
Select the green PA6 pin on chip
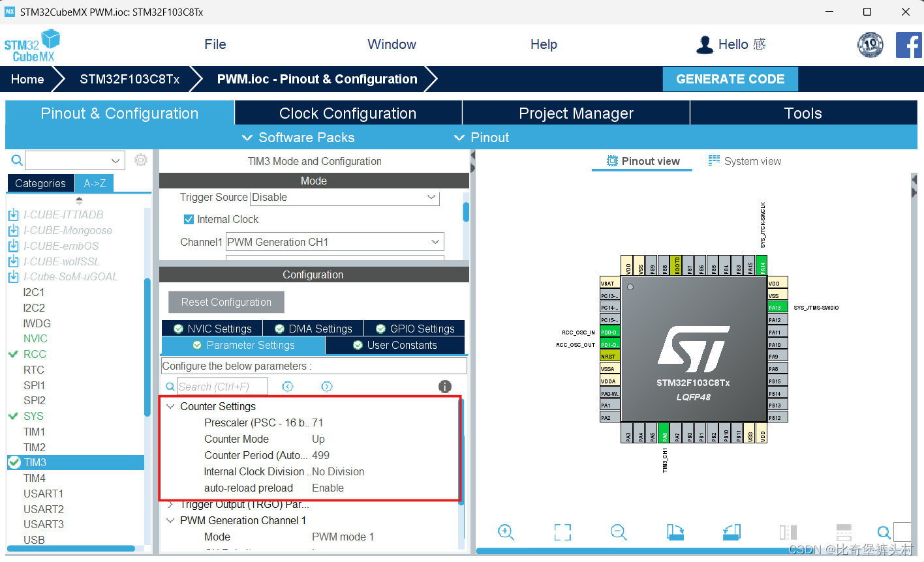point(664,434)
